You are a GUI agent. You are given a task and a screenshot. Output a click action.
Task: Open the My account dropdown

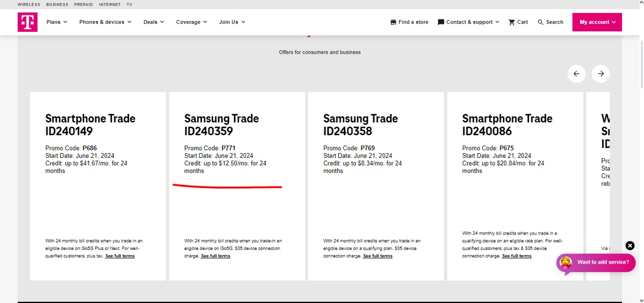click(597, 22)
